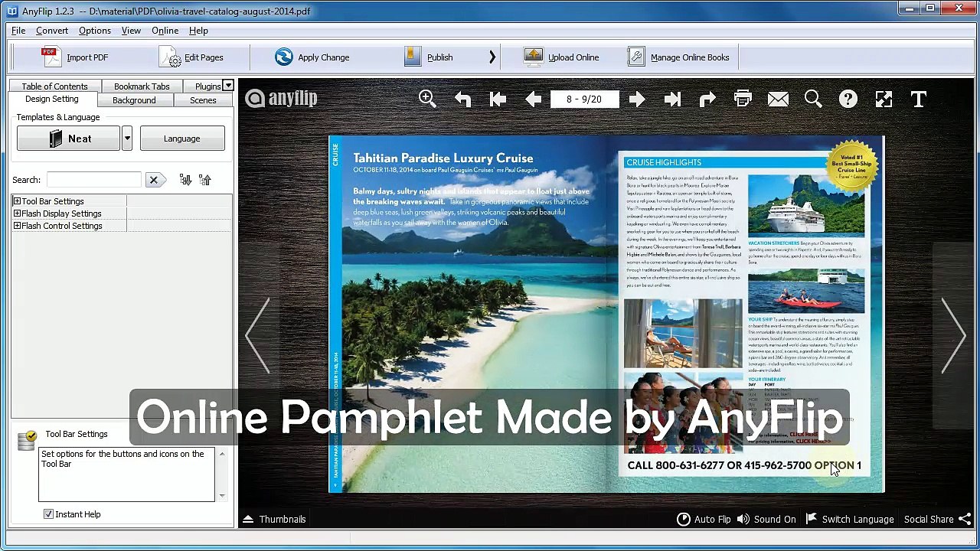Click the expand all settings icon
Screen dimensions: 980x551
tap(185, 180)
